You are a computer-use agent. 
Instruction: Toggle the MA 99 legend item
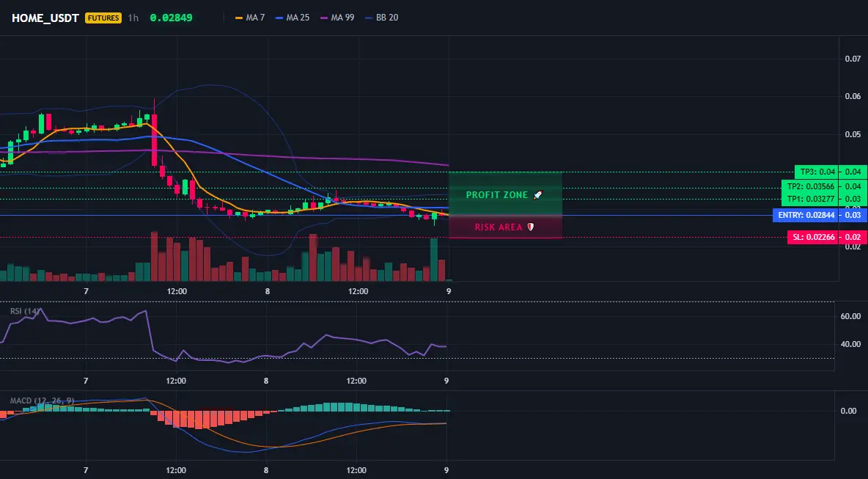(337, 18)
